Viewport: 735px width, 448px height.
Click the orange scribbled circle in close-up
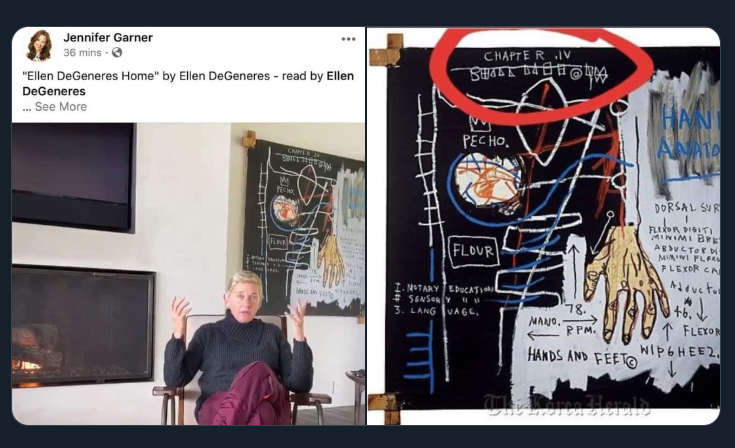(488, 181)
